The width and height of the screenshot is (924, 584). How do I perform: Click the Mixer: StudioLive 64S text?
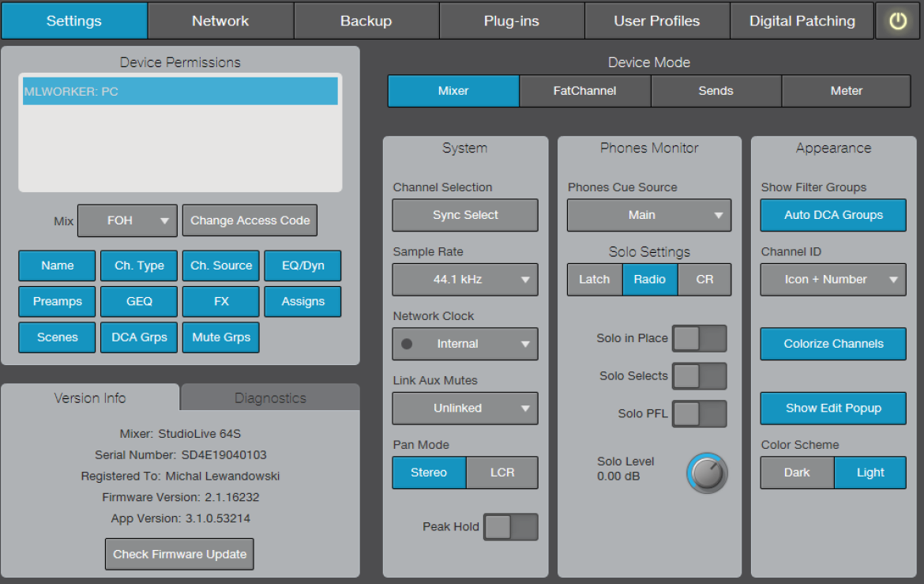tap(180, 434)
